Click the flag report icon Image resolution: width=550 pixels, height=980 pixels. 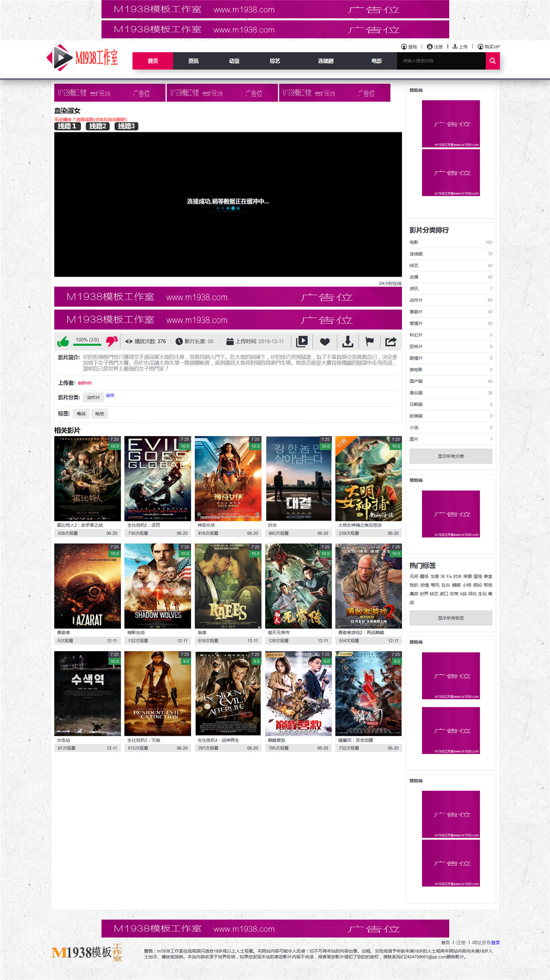[369, 342]
